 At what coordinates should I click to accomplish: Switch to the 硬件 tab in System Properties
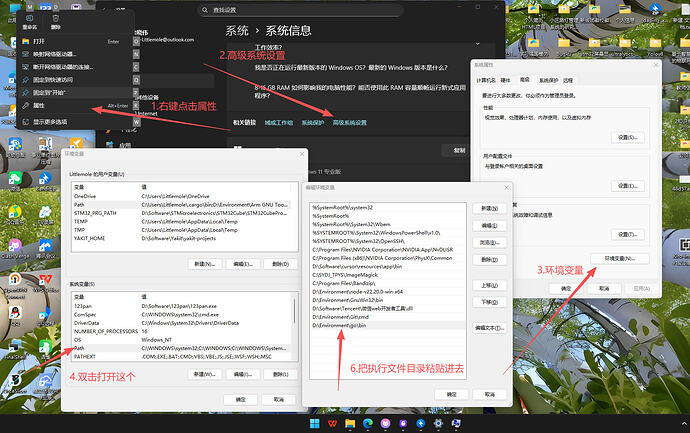point(503,78)
